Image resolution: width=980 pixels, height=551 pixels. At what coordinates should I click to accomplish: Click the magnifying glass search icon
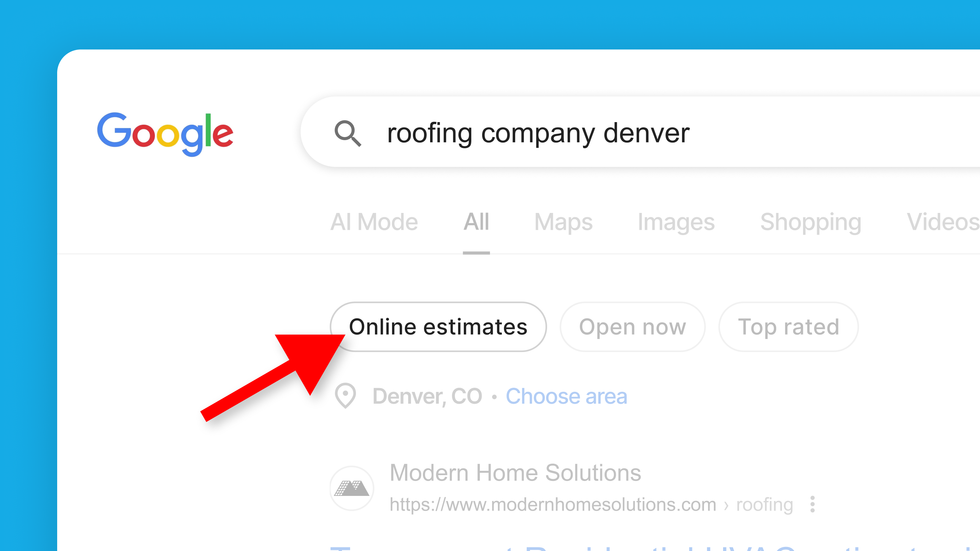pos(347,133)
